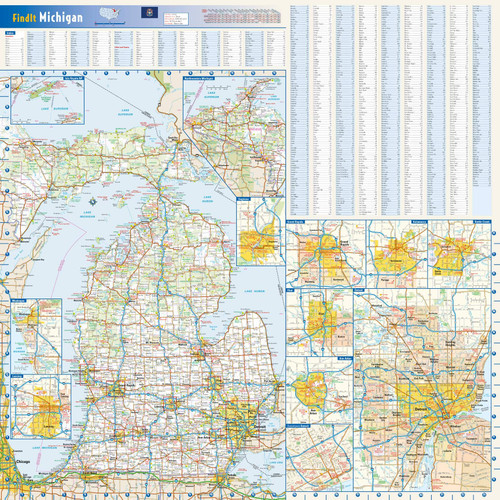Select the Saginaw city inset map

[261, 231]
